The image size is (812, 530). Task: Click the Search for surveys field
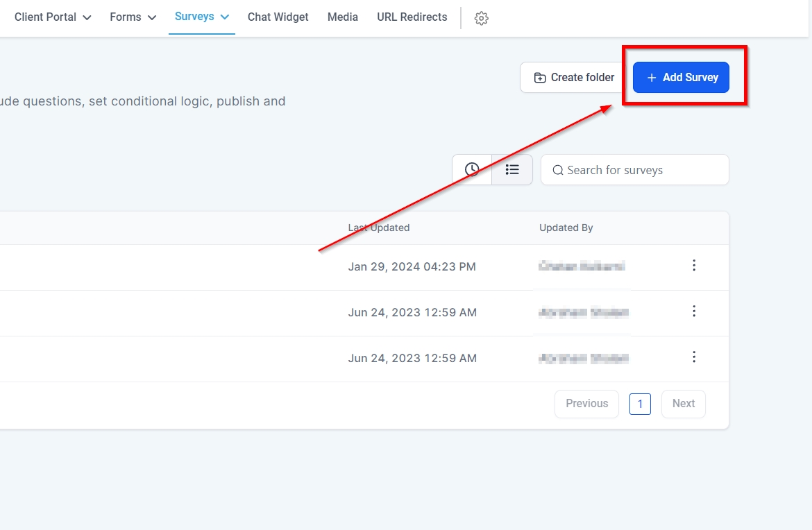(642, 170)
